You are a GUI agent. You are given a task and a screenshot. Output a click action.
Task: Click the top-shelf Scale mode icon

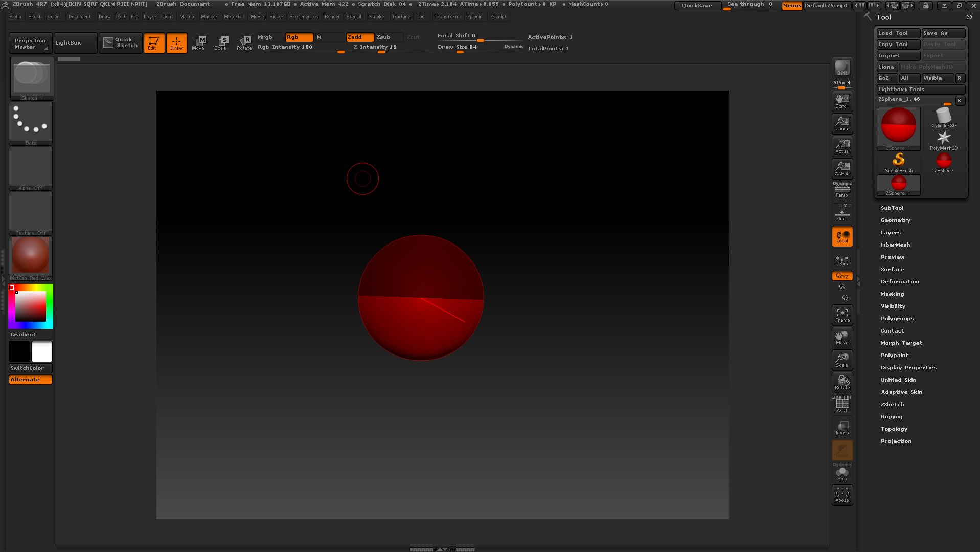click(x=221, y=43)
